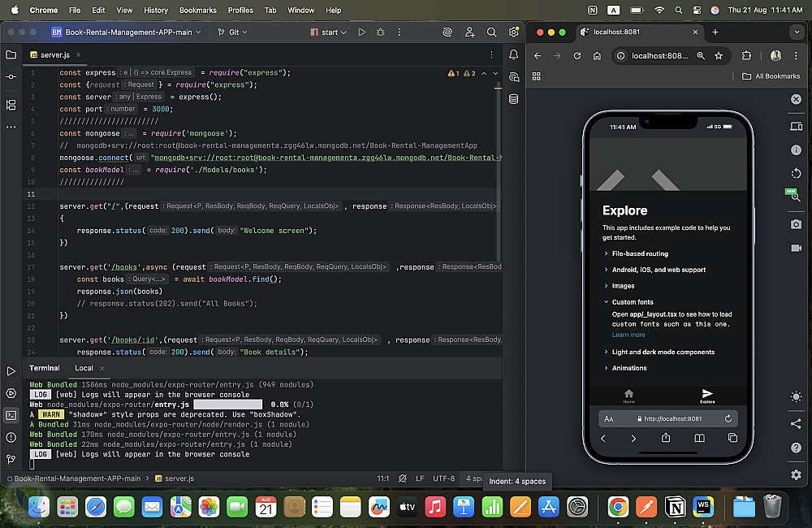This screenshot has width=812, height=528.
Task: Open run toolbar more actions menu
Action: tap(400, 32)
